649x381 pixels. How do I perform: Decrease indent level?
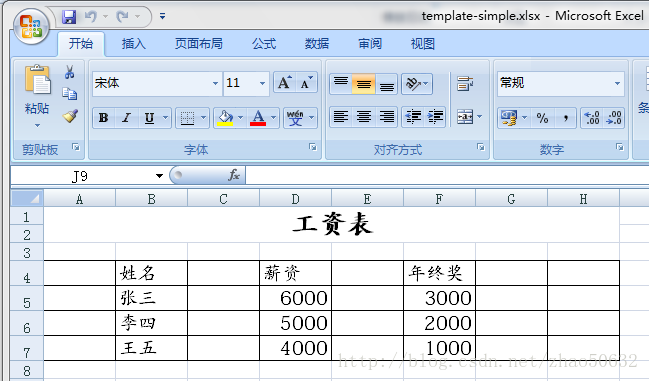click(413, 117)
